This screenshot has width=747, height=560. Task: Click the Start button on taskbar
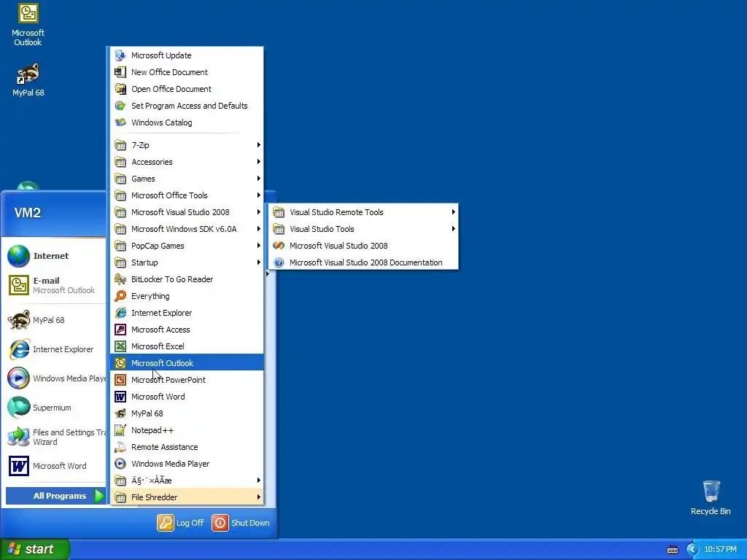(x=35, y=549)
